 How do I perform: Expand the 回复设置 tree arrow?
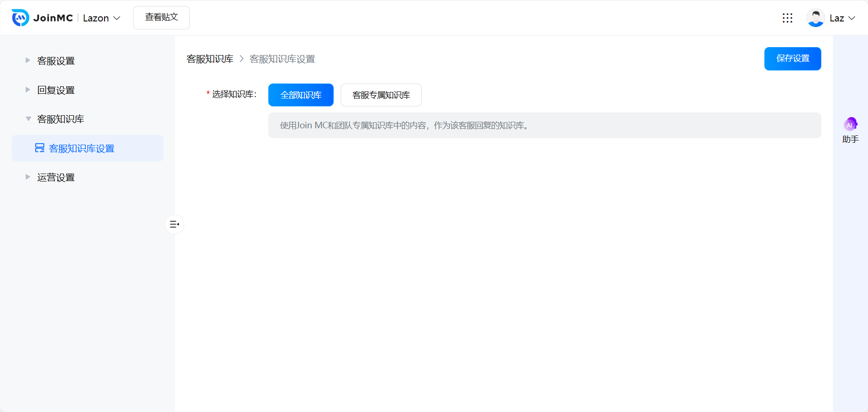[x=28, y=90]
